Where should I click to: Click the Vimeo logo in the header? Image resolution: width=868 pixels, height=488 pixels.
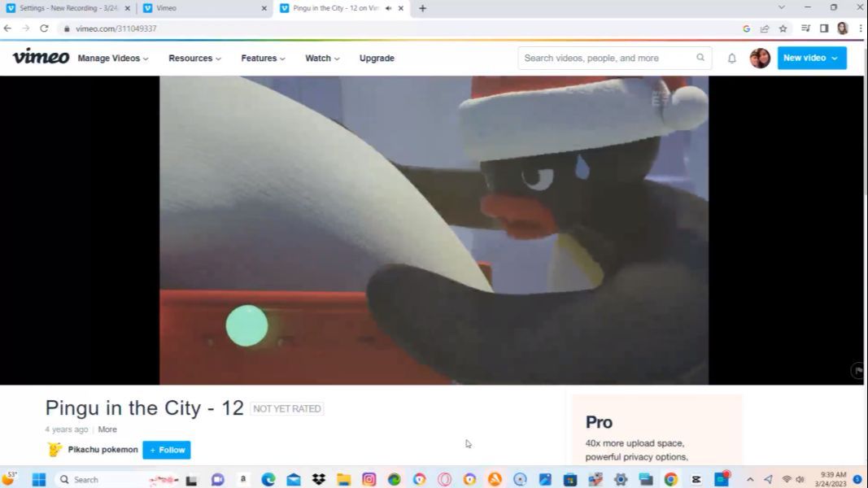41,57
